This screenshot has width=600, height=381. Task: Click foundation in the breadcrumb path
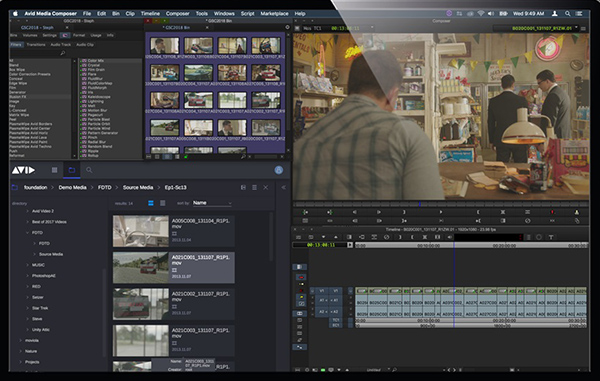point(36,187)
